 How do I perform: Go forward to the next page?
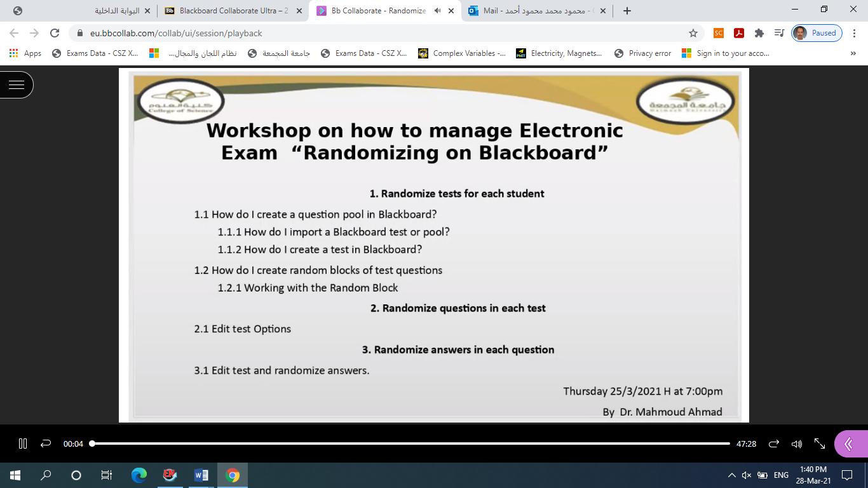click(34, 33)
